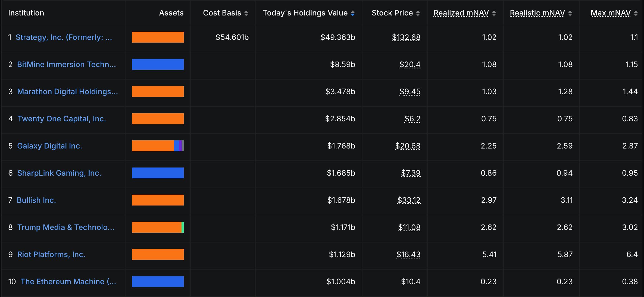Click the Realized mNAV header label
The width and height of the screenshot is (644, 297).
[x=461, y=13]
